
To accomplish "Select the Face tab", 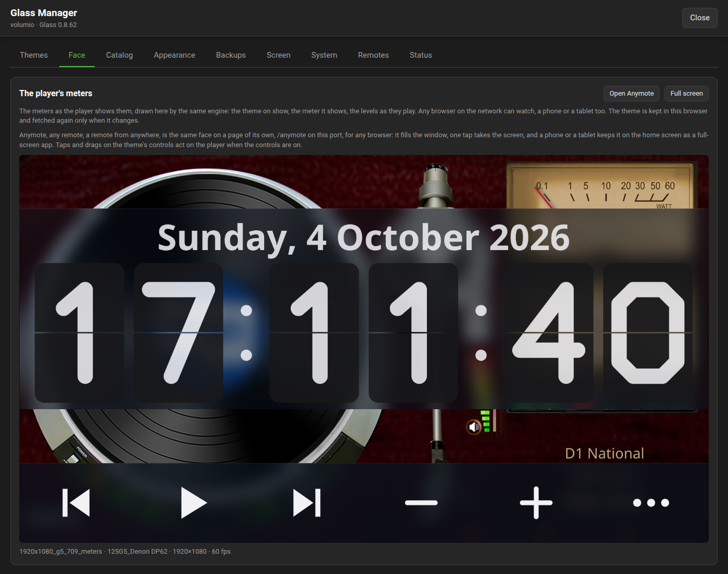I will point(77,55).
